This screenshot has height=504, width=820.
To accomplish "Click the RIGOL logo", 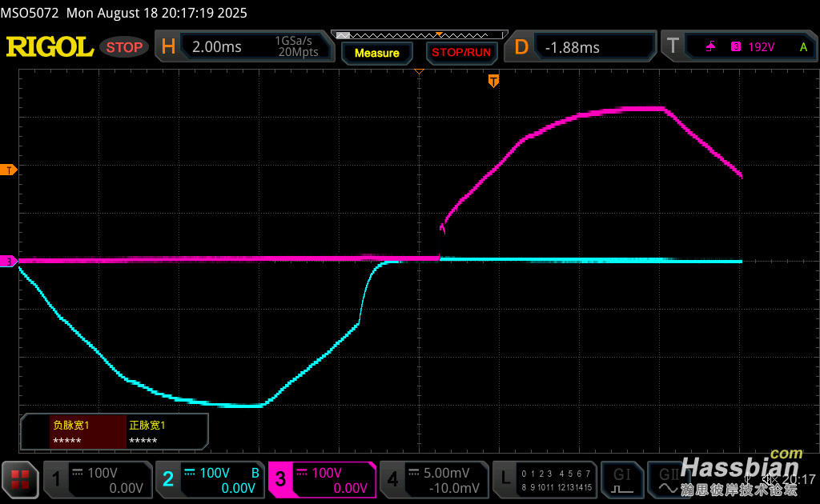I will tap(50, 47).
